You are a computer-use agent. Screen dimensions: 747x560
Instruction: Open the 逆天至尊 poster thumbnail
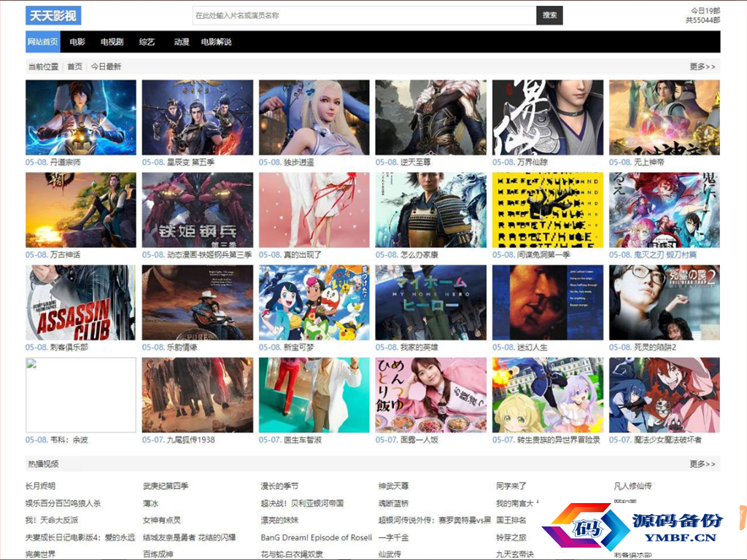pos(430,117)
